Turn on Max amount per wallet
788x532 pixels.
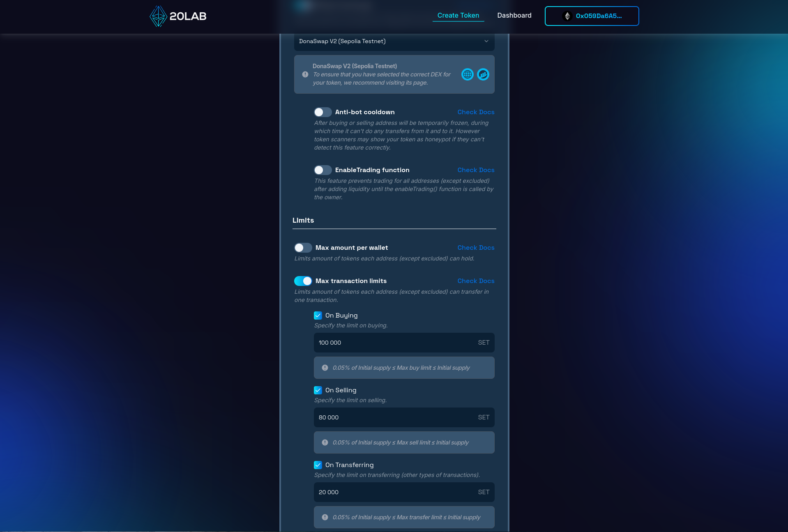[303, 248]
